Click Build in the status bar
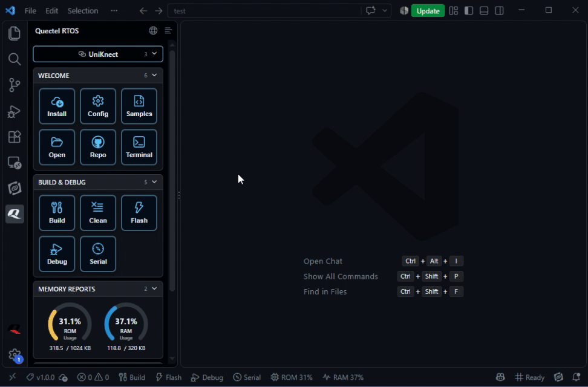588x387 pixels. (132, 377)
